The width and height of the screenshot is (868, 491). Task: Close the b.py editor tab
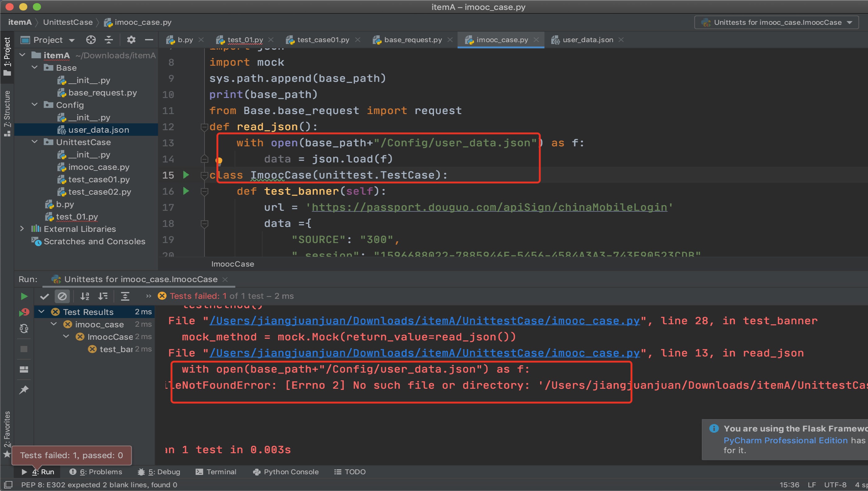coord(201,40)
